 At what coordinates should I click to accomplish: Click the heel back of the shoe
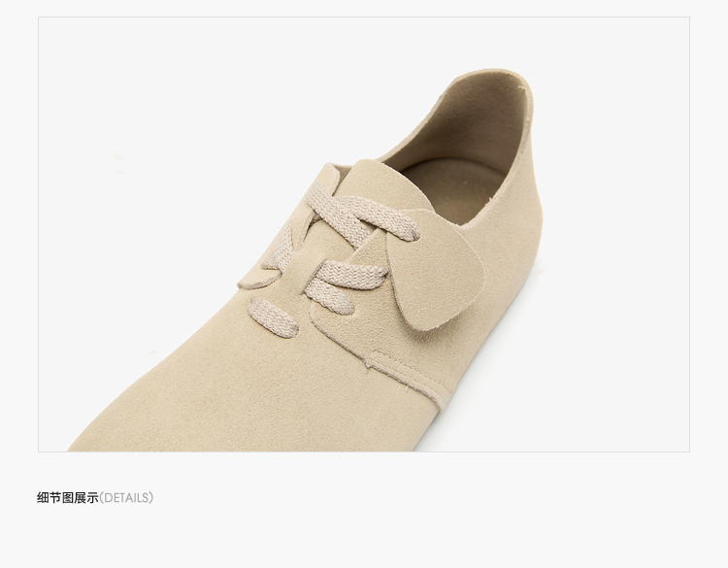click(524, 153)
